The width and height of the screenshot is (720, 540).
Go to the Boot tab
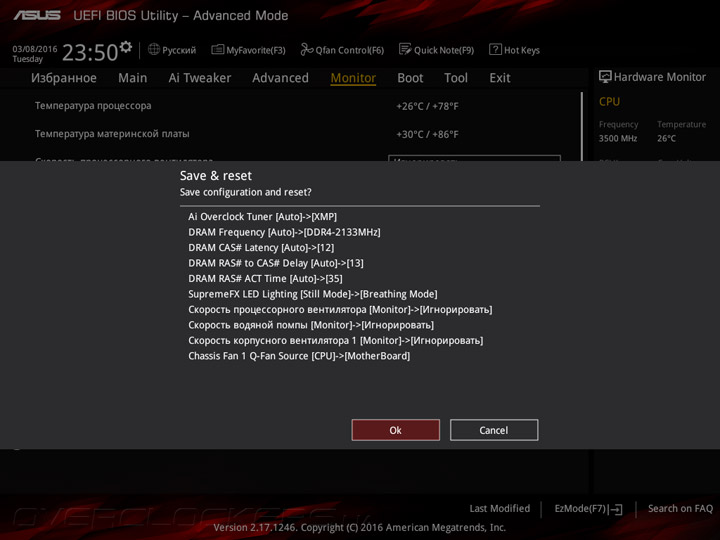tap(410, 78)
